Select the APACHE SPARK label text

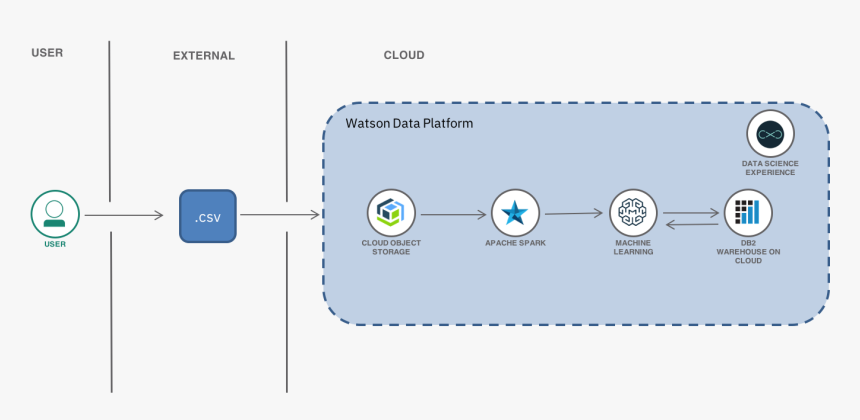[516, 243]
